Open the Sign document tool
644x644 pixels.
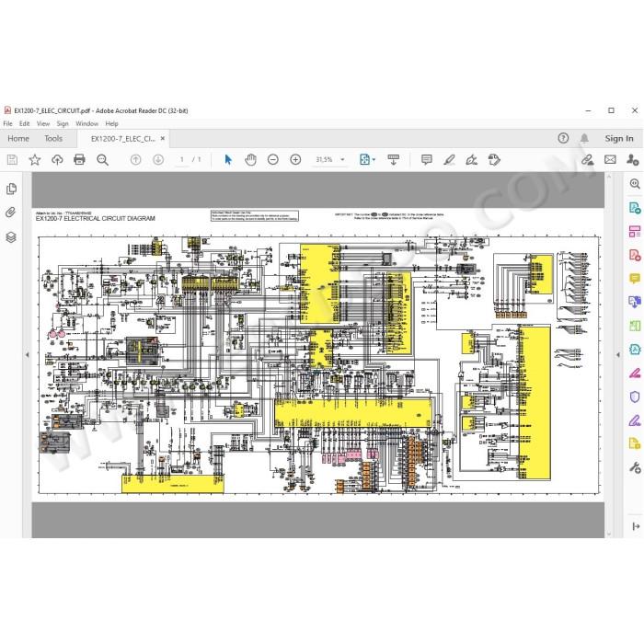pos(471,160)
